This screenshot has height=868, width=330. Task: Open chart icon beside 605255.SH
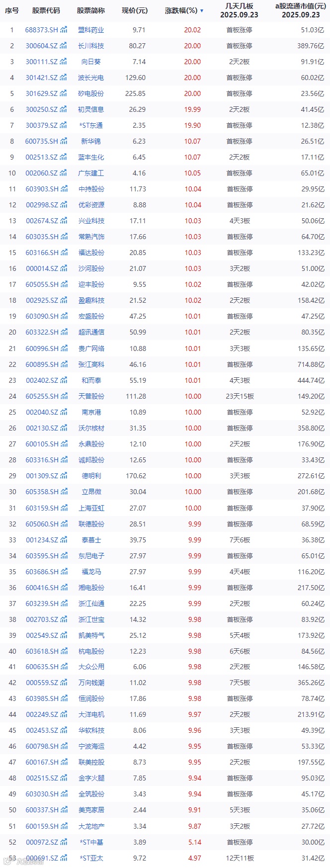click(x=63, y=396)
